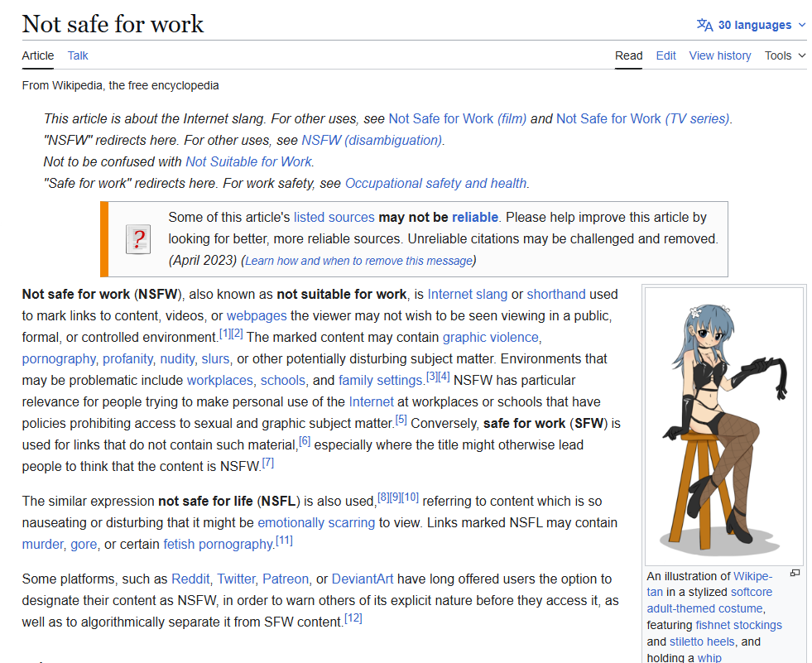Image resolution: width=812 pixels, height=663 pixels.
Task: Click the question-mark unreliable sources icon
Action: click(138, 239)
